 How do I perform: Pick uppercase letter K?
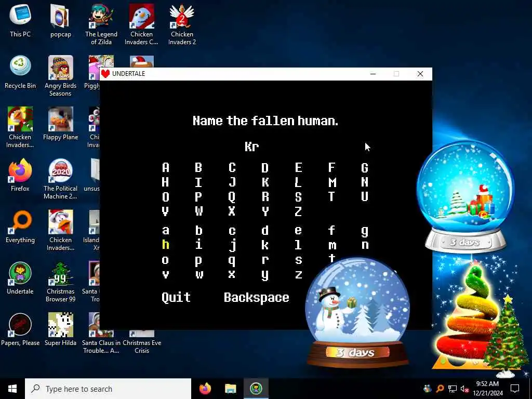point(265,182)
